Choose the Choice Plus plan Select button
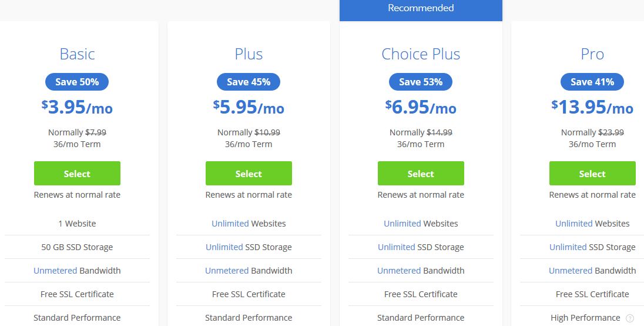 point(421,174)
